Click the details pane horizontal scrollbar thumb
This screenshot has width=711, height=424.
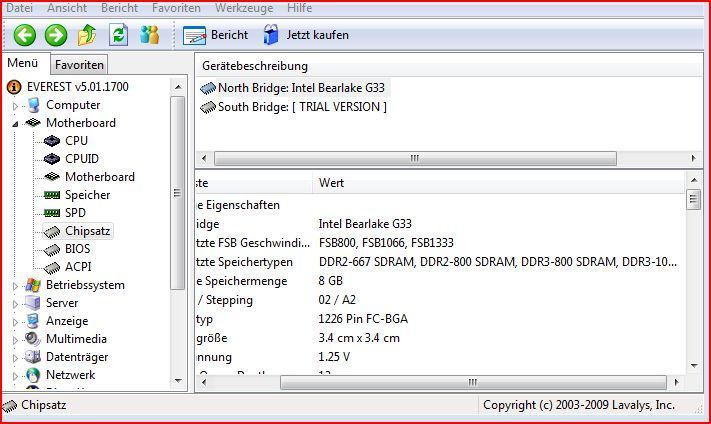473,382
